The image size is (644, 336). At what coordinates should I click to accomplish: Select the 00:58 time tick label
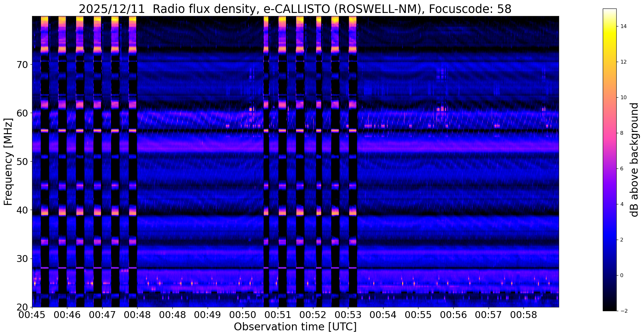pos(524,314)
